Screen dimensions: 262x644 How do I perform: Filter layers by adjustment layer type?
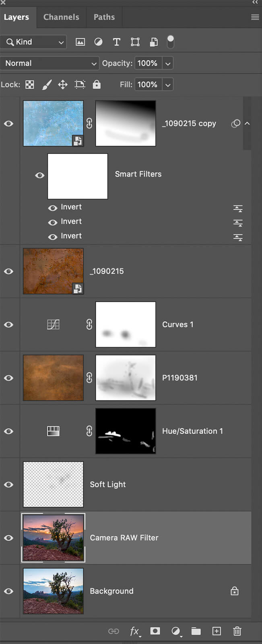click(98, 42)
